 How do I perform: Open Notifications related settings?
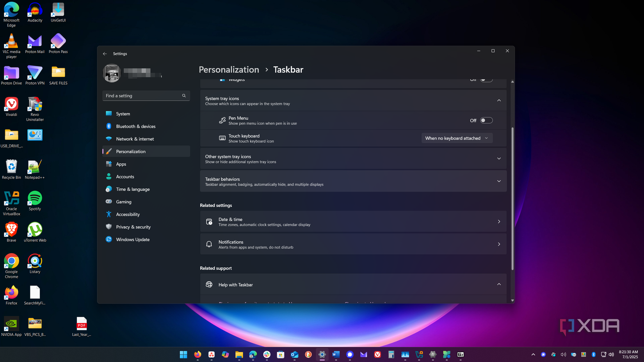(x=353, y=244)
